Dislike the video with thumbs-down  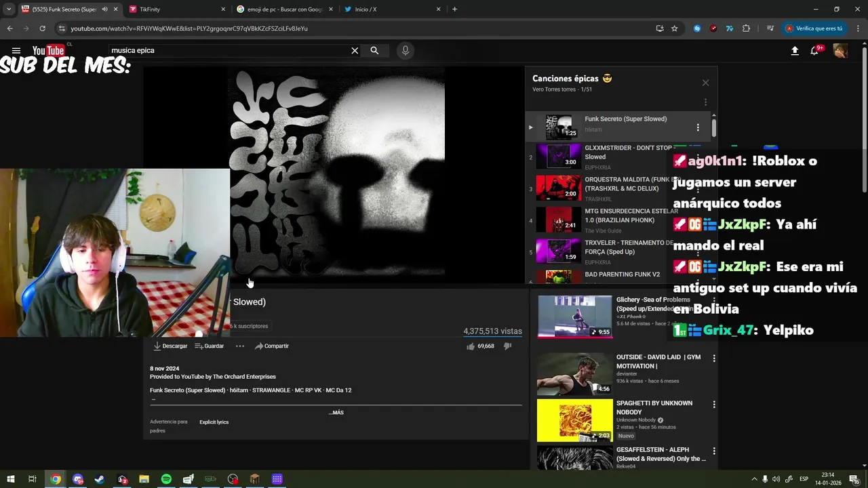[x=507, y=346]
